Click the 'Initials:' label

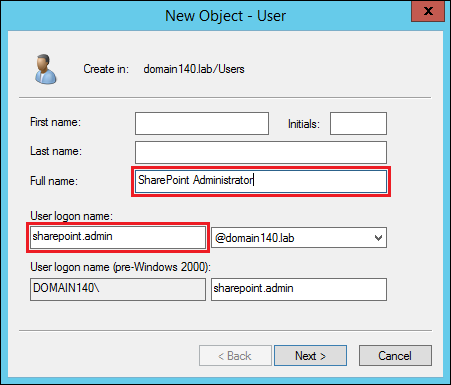pyautogui.click(x=304, y=124)
